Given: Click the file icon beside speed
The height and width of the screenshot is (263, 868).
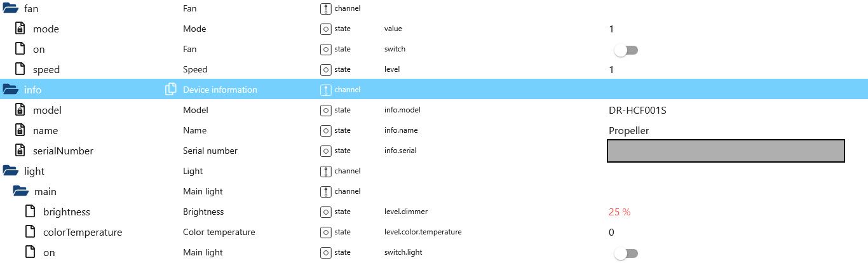Looking at the screenshot, I should pos(20,69).
